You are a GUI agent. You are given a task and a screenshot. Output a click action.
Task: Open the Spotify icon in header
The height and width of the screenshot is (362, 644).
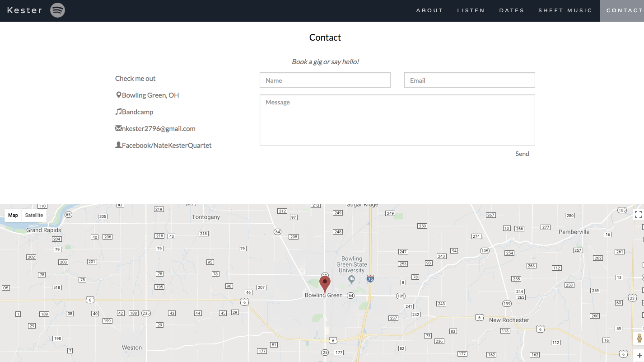(x=57, y=10)
